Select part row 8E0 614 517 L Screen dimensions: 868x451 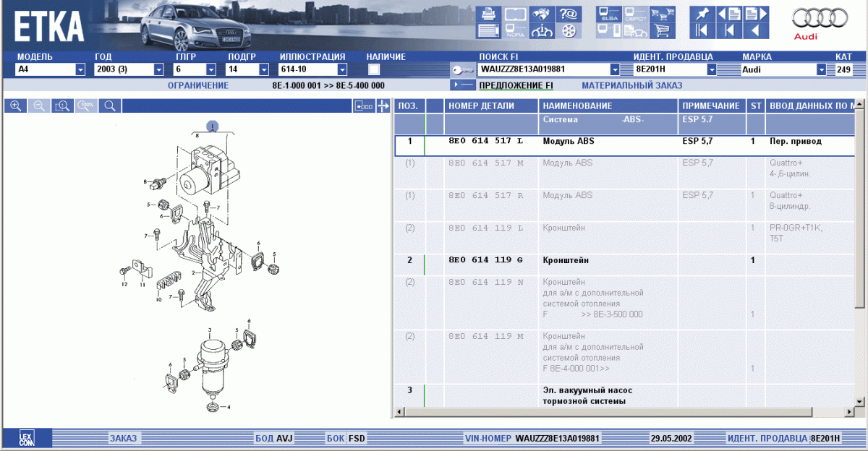pos(625,146)
